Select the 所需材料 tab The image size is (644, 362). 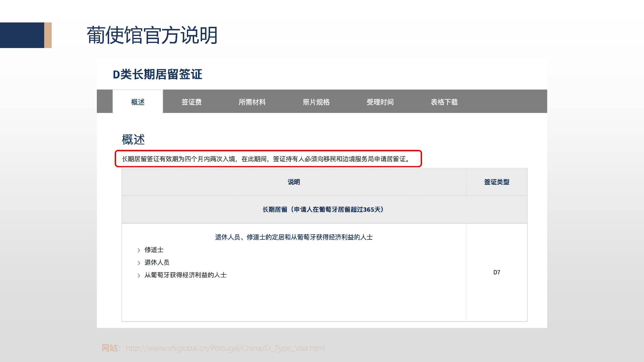[x=252, y=102]
